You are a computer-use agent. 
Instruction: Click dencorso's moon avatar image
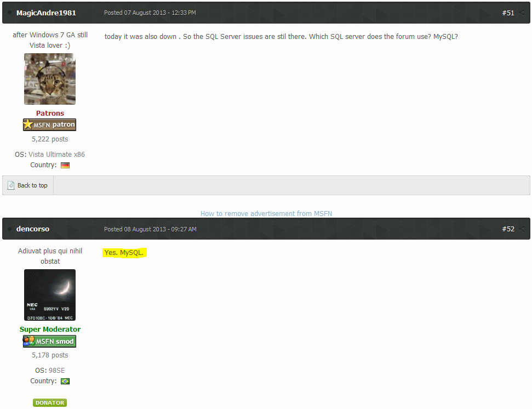click(x=50, y=295)
